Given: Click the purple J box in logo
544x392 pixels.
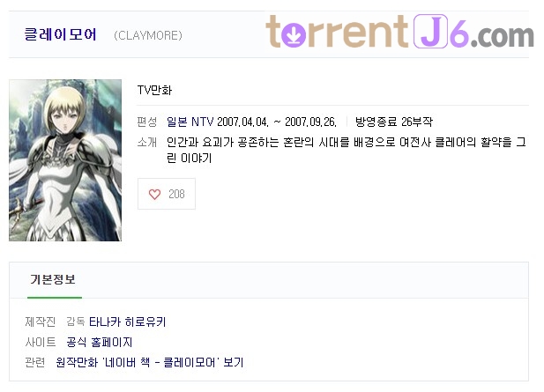Looking at the screenshot, I should tap(430, 31).
